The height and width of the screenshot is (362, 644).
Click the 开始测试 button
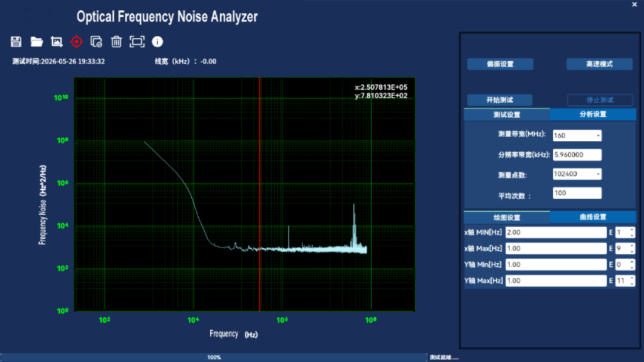tap(500, 100)
